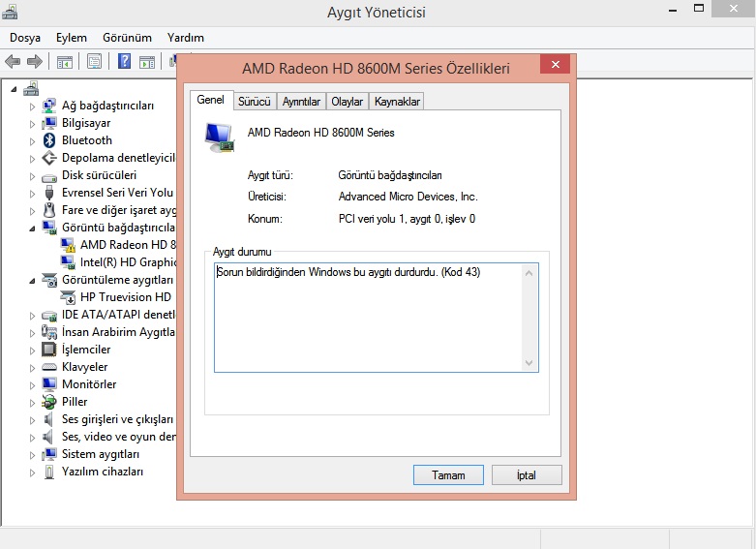Click the Device Manager title bar icon

pyautogui.click(x=10, y=12)
